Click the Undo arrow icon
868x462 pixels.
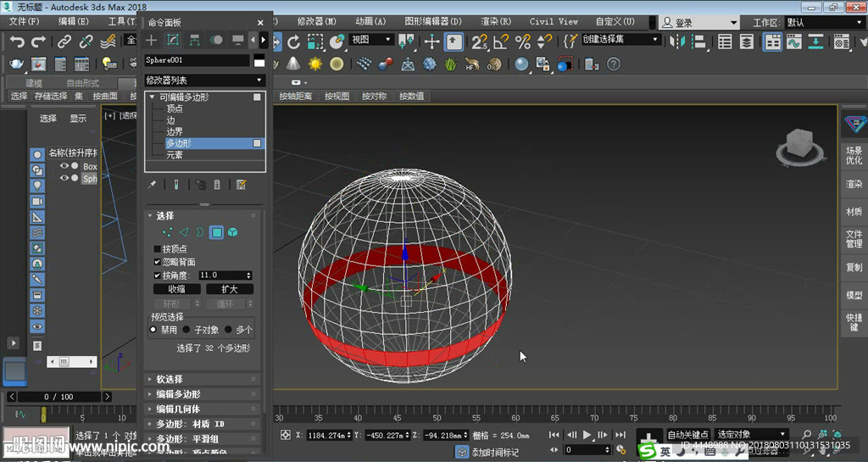17,42
